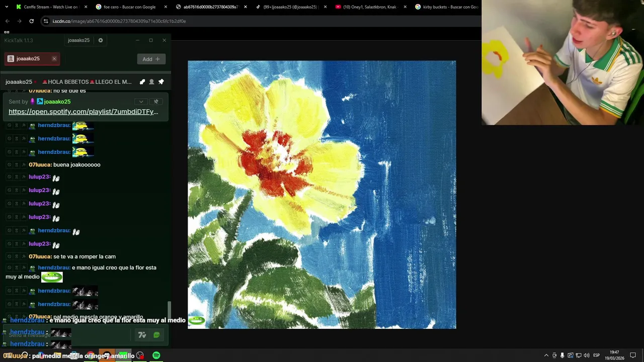Reload the page with the refresh icon
The height and width of the screenshot is (362, 644).
point(31,21)
